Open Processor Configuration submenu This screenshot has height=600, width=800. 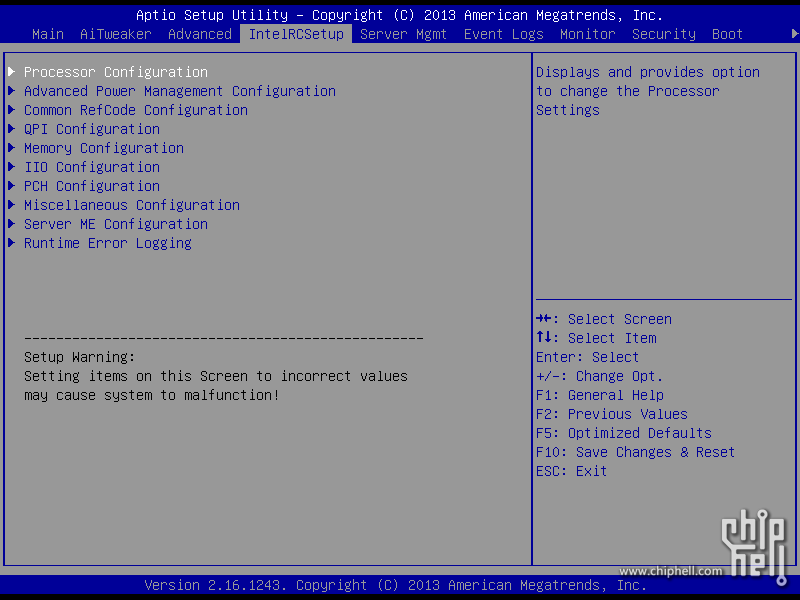coord(116,72)
